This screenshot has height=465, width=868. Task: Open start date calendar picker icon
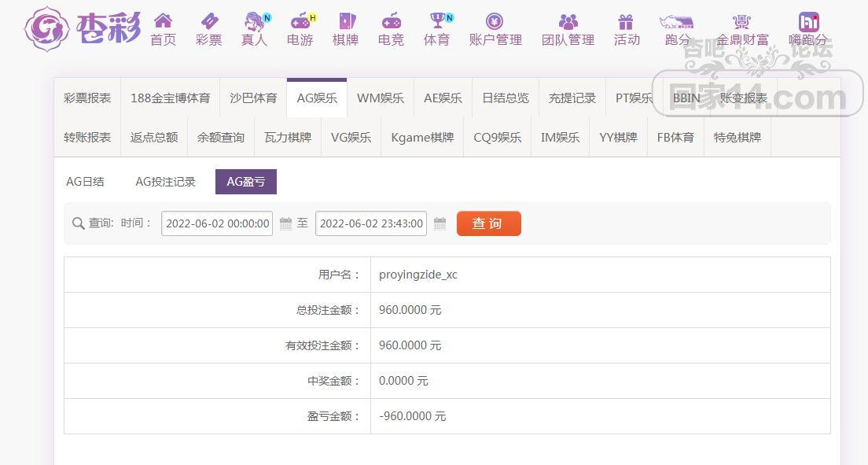[285, 223]
